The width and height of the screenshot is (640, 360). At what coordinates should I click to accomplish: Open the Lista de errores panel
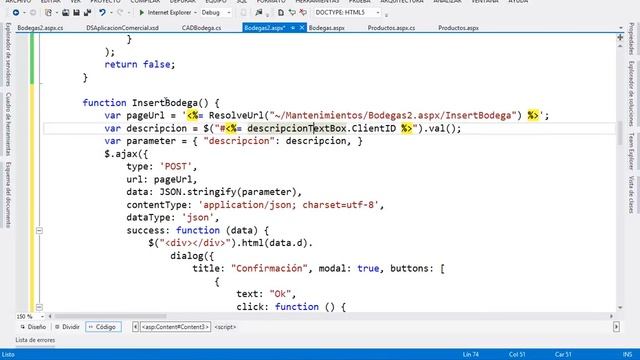pos(35,340)
